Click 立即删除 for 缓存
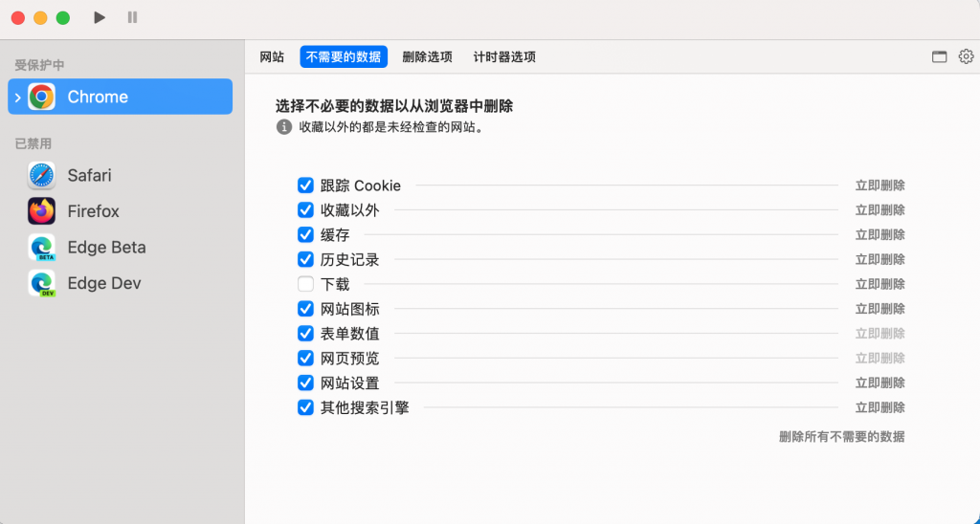This screenshot has width=980, height=524. (880, 235)
